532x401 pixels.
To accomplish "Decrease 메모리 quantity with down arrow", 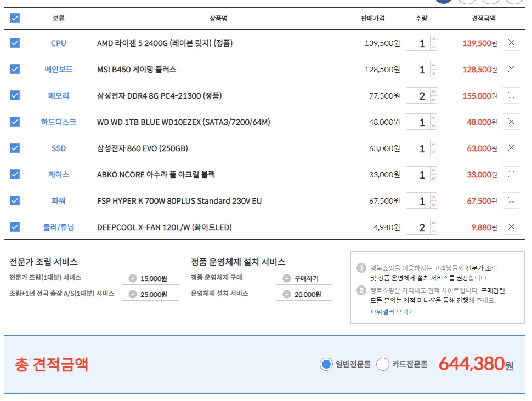I will (433, 99).
